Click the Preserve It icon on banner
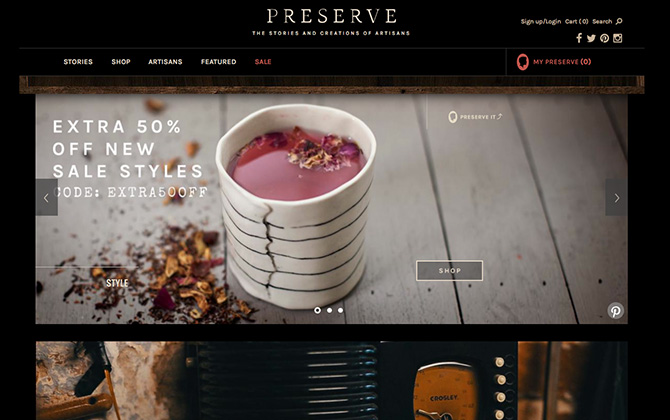Viewport: 670px width, 420px height. (453, 117)
